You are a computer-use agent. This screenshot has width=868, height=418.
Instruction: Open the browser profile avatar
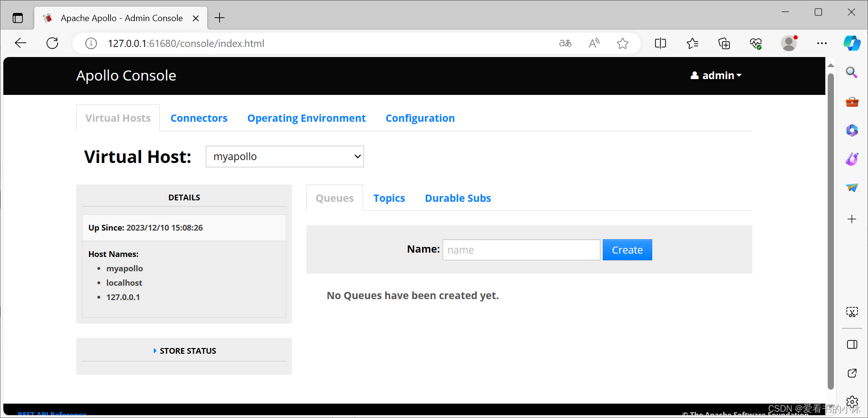pos(789,43)
